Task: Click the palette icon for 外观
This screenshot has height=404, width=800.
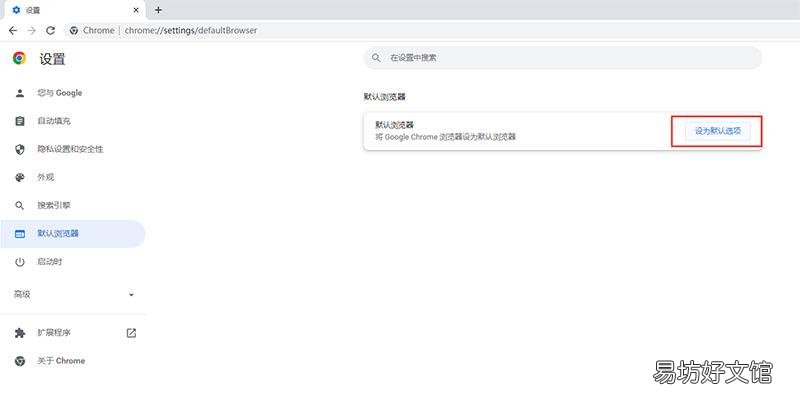Action: [20, 177]
